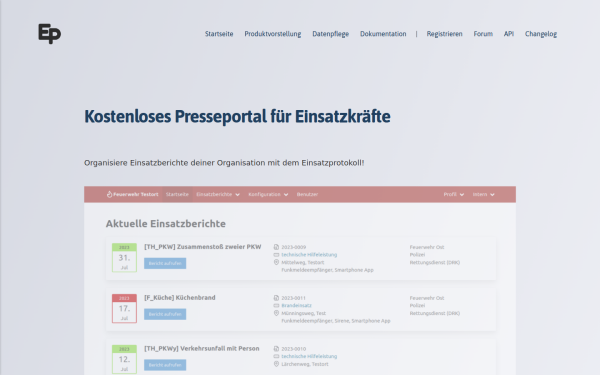Expand the Einsatzberichte dropdown menu
Viewport: 600px width, 375px height.
click(x=218, y=194)
